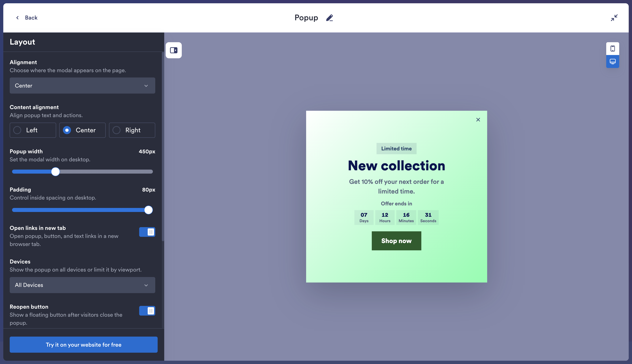Screen dimensions: 632x364
Task: Select Right content alignment
Action: tap(132, 130)
